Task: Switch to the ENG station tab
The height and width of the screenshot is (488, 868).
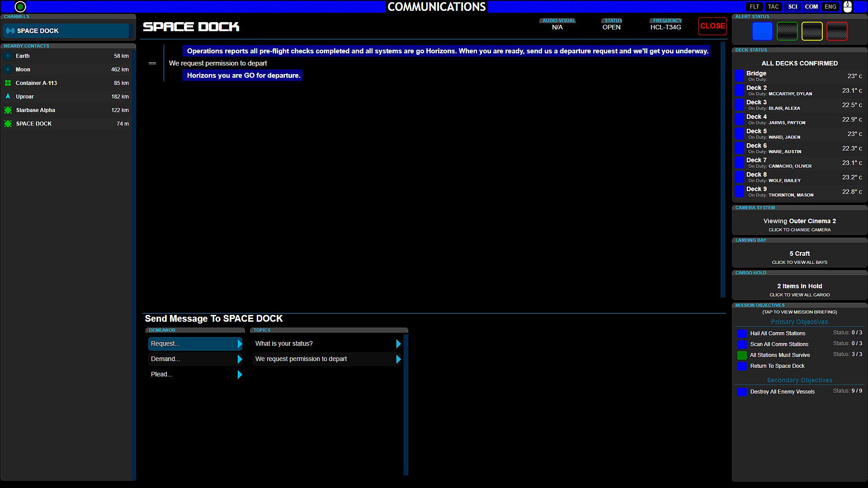Action: click(830, 7)
